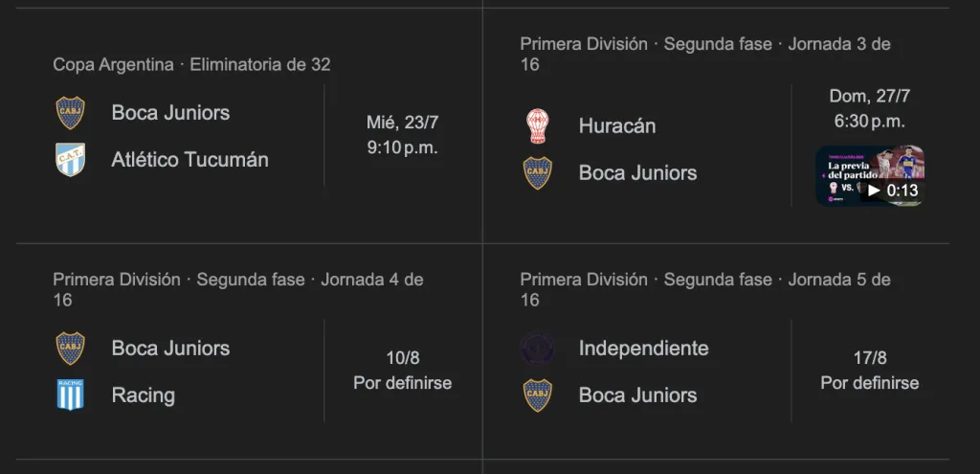Image resolution: width=980 pixels, height=474 pixels.
Task: Click the 10/8 Por definirse date
Action: [x=402, y=371]
